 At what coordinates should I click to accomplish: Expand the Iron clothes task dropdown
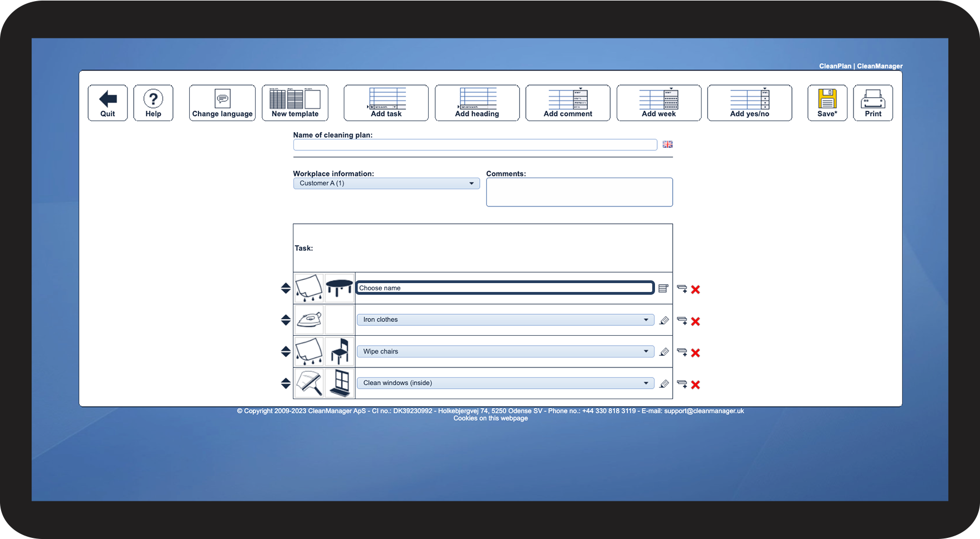point(506,320)
